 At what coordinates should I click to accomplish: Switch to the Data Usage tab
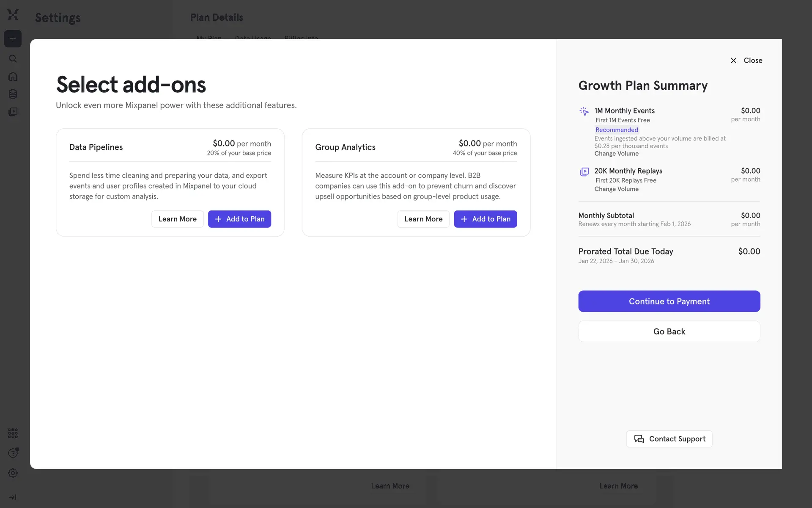coord(252,39)
